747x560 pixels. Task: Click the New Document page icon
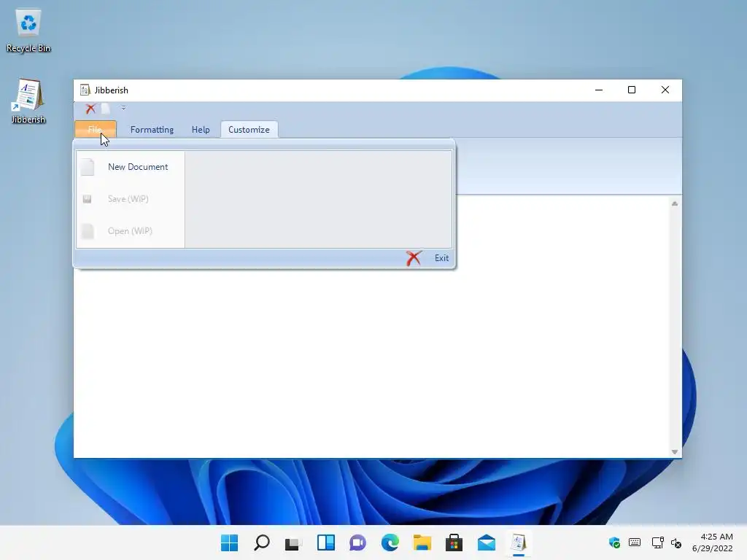point(88,167)
